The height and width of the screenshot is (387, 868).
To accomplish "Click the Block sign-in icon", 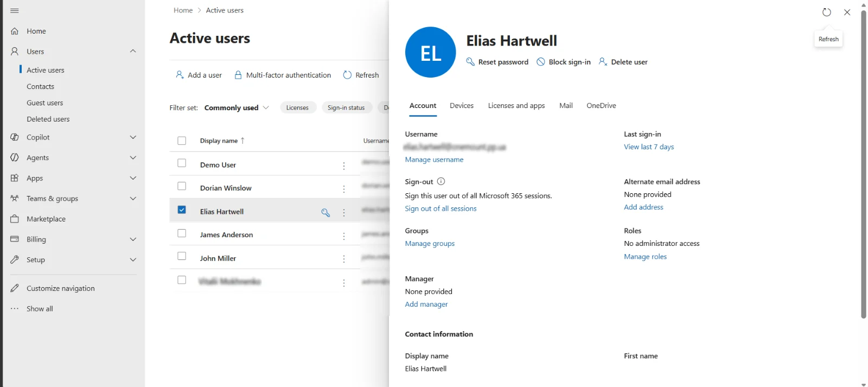I will [x=541, y=62].
